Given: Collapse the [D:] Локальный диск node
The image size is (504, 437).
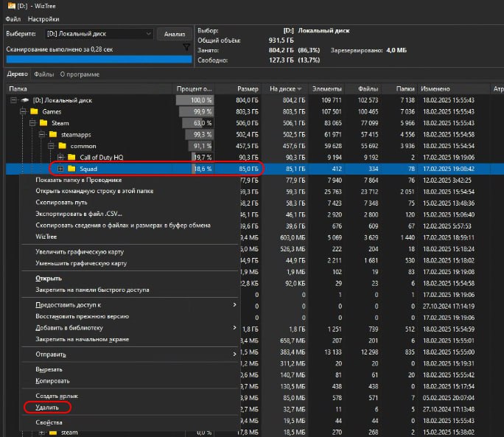Looking at the screenshot, I should pos(13,100).
